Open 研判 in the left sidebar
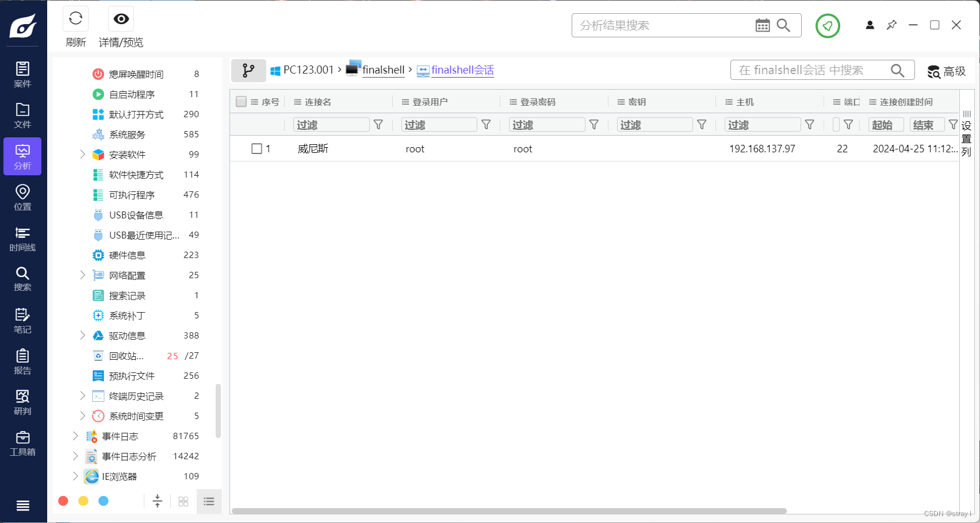The width and height of the screenshot is (980, 523). pos(22,402)
